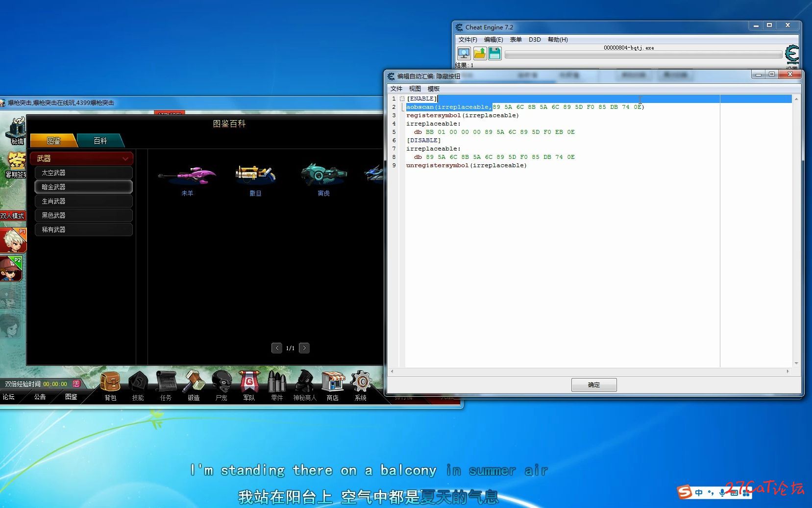Click line 8 db 89 5A bytes
Screen dimensions: 812x508
(494, 157)
